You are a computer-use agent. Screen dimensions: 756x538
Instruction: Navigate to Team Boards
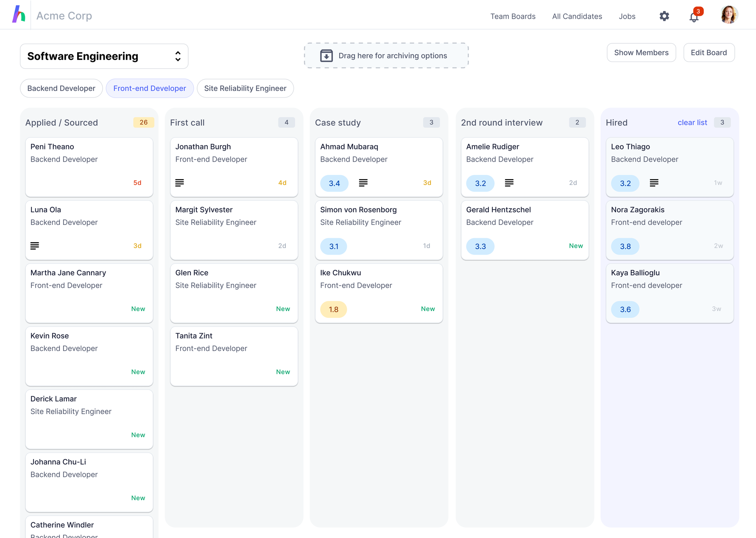(513, 16)
